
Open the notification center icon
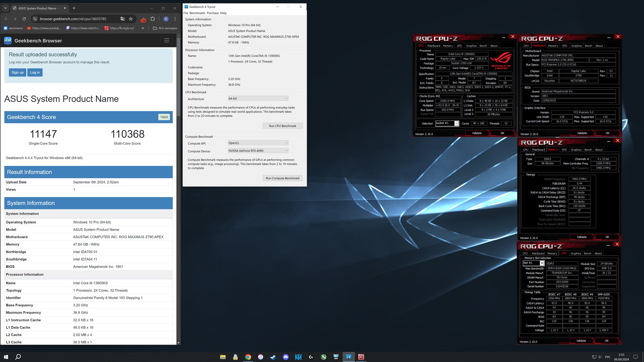(x=636, y=357)
